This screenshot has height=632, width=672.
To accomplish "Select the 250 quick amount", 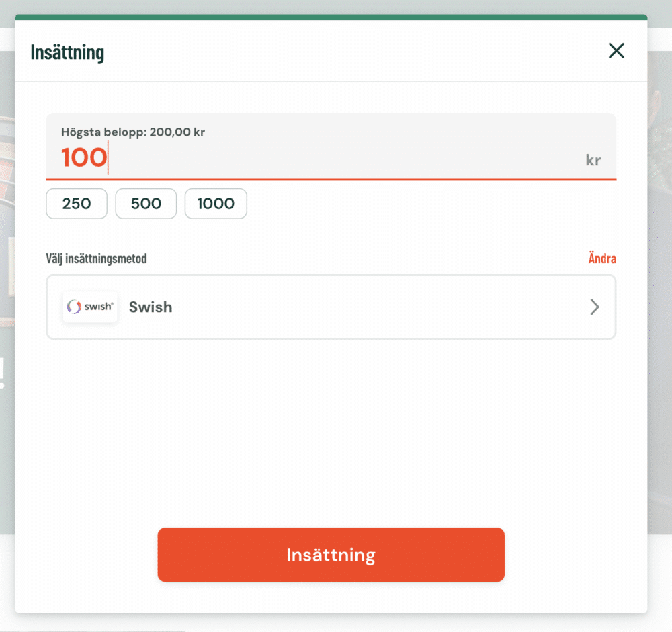I will click(77, 204).
